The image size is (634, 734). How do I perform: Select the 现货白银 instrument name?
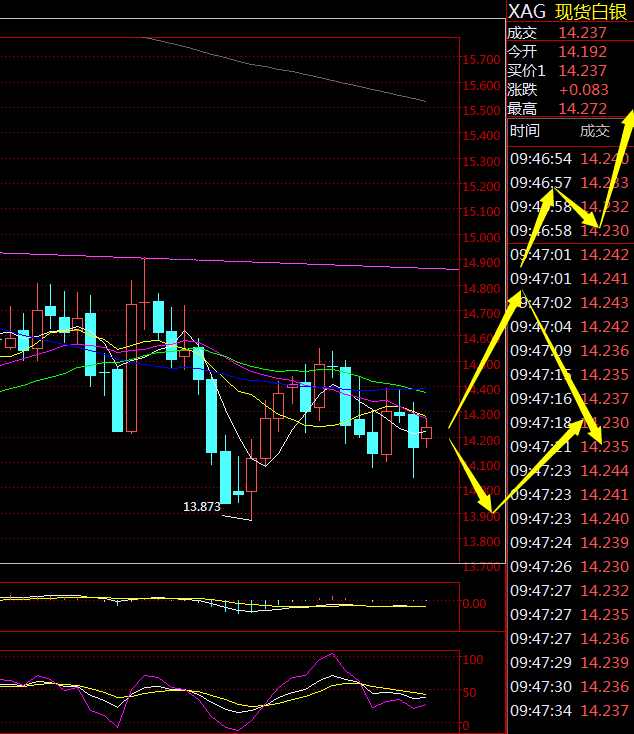594,11
